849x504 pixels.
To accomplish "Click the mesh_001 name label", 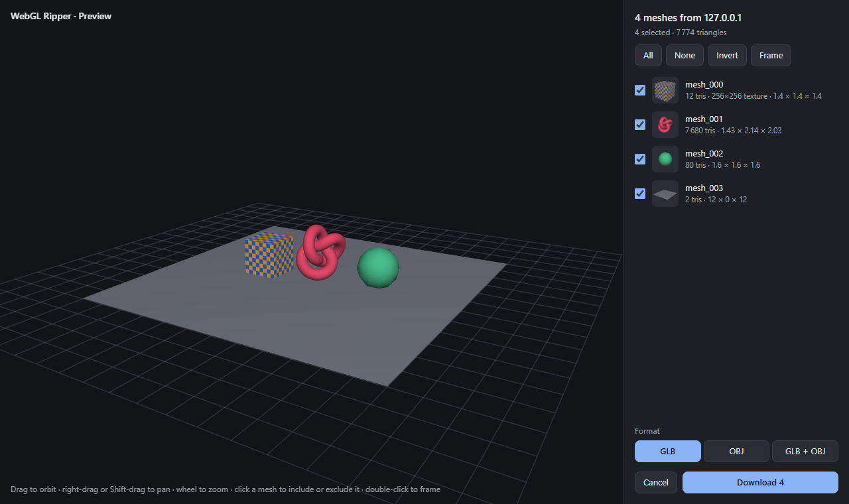I will (x=704, y=119).
